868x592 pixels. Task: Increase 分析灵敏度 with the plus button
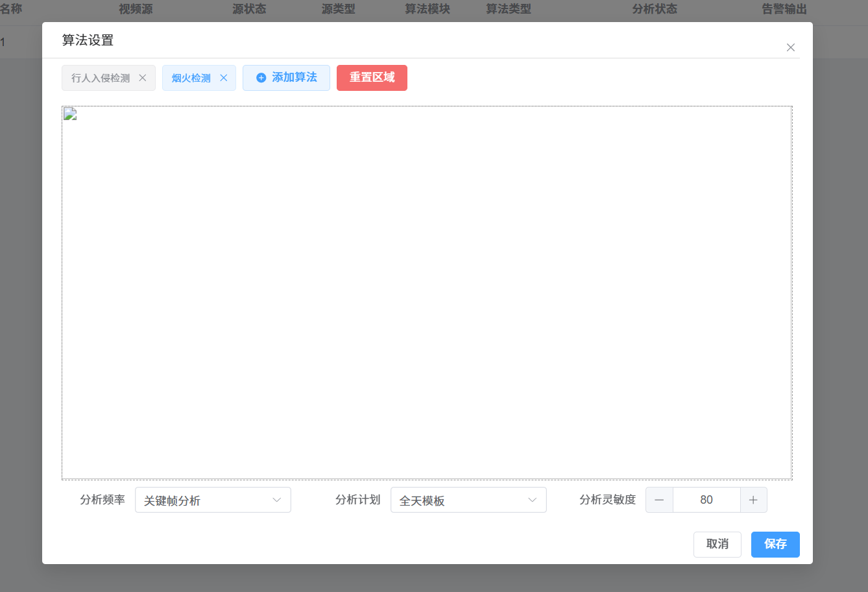tap(753, 500)
